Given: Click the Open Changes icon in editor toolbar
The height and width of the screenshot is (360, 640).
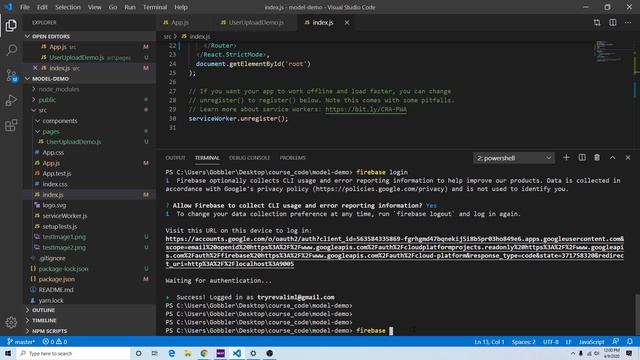Looking at the screenshot, I should 597,22.
